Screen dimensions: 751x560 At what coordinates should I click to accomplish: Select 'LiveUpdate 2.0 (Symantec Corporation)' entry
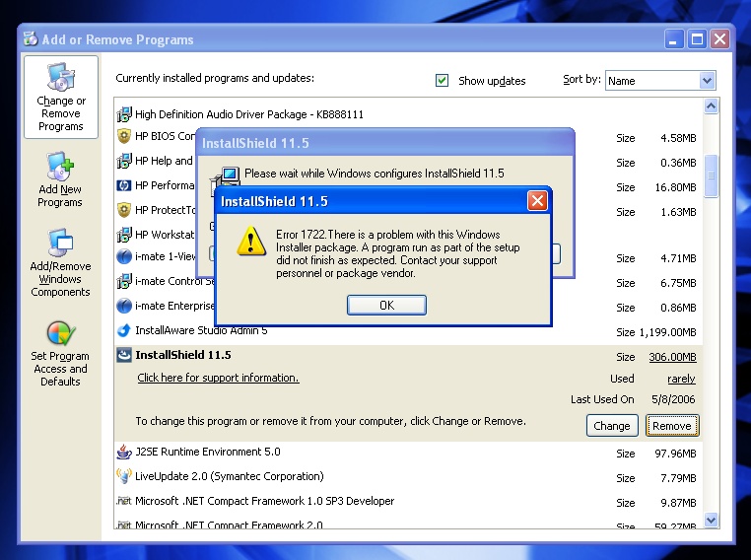[x=229, y=476]
